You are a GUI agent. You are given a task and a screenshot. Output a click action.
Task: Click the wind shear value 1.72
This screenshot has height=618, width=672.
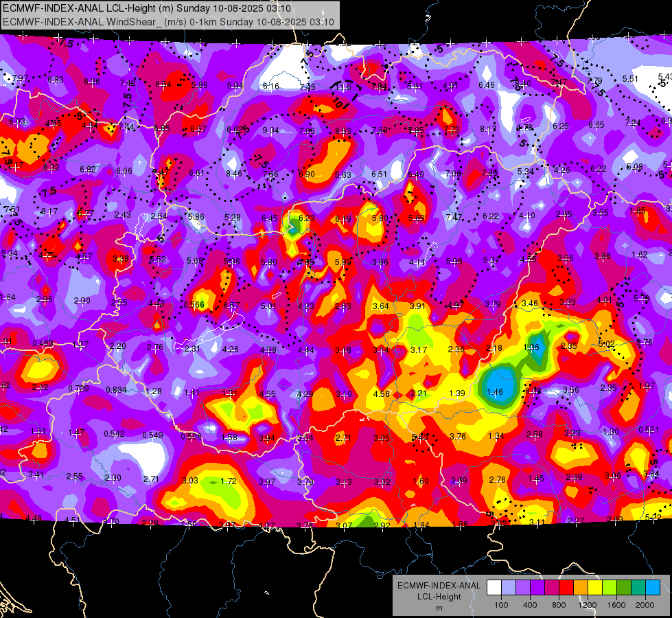(229, 481)
